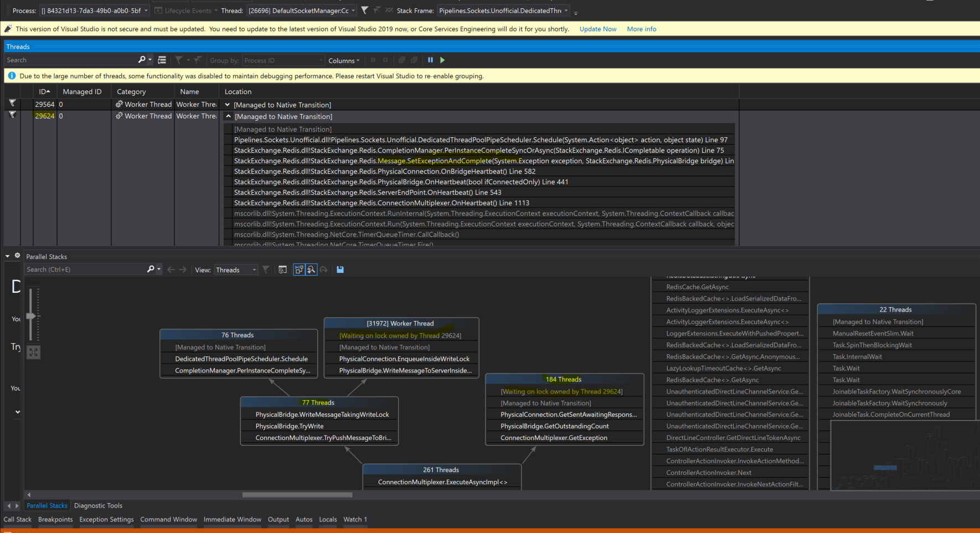This screenshot has height=533, width=980.
Task: Save the Parallel Stacks diagram as image
Action: [340, 270]
